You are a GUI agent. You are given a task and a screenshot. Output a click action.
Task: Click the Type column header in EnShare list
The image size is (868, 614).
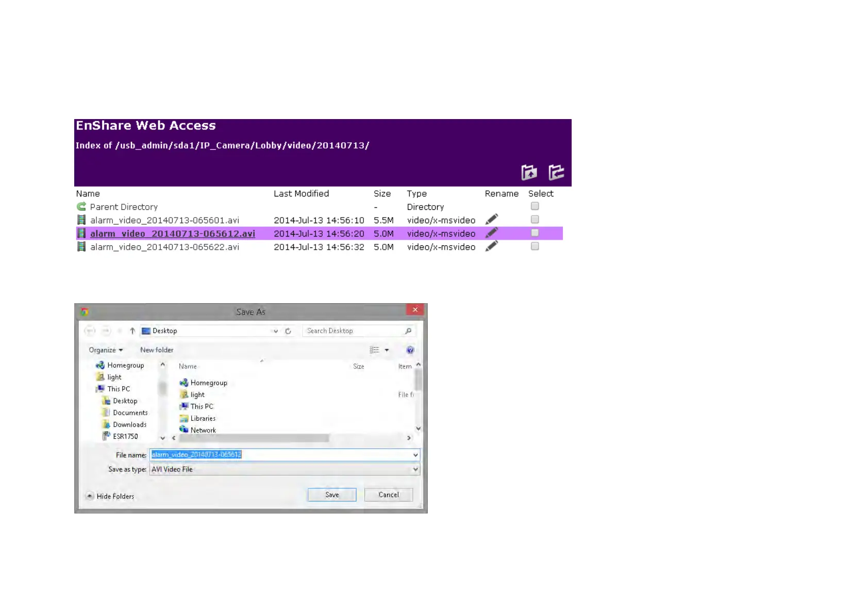(x=416, y=194)
